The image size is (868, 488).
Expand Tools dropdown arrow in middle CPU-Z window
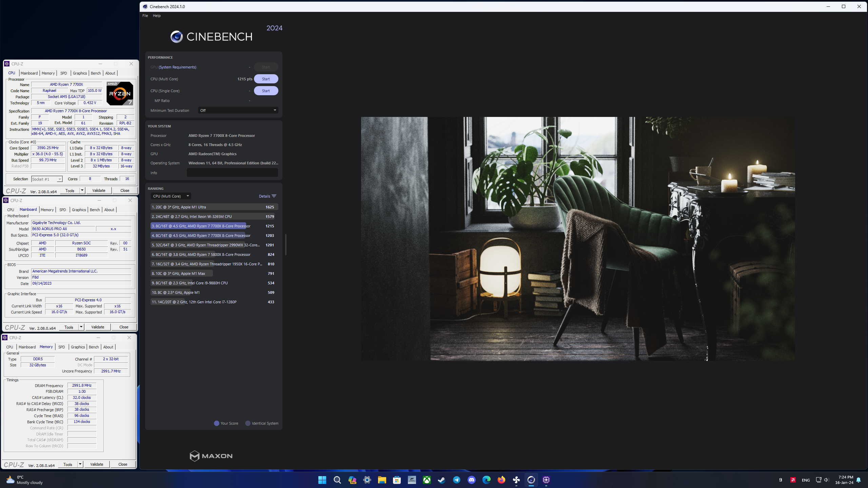(x=81, y=327)
